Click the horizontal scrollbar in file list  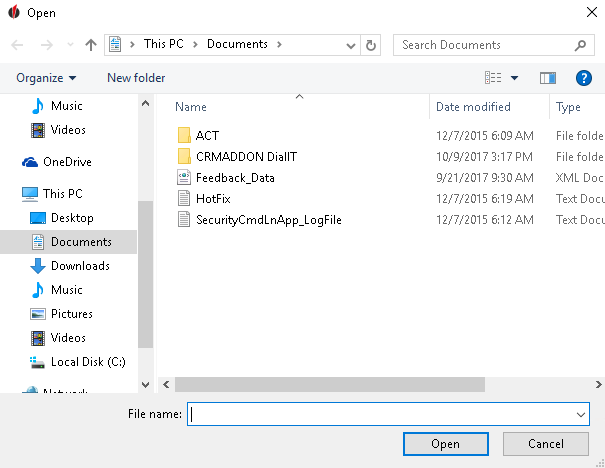[330, 383]
